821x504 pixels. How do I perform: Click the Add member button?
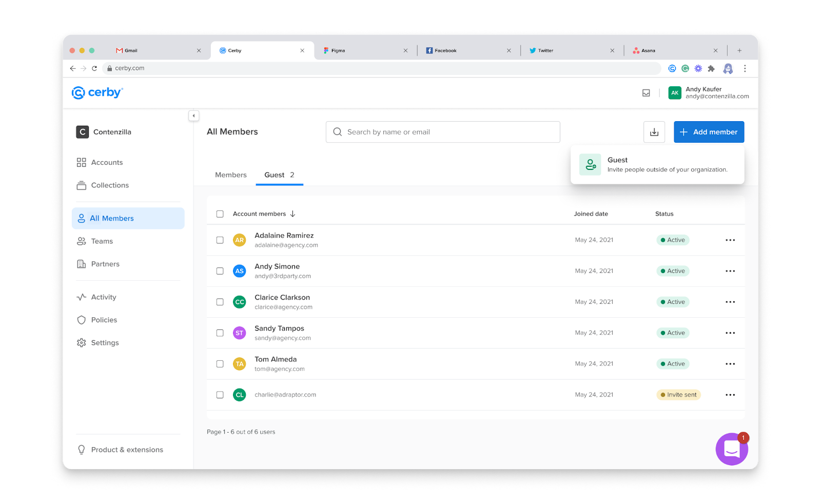pos(709,132)
